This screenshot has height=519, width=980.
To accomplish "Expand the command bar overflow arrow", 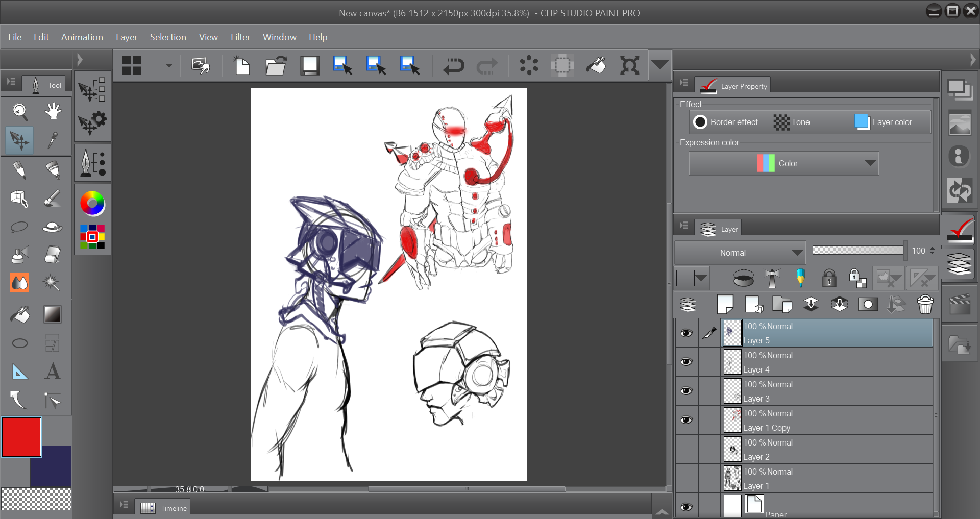I will tap(659, 65).
